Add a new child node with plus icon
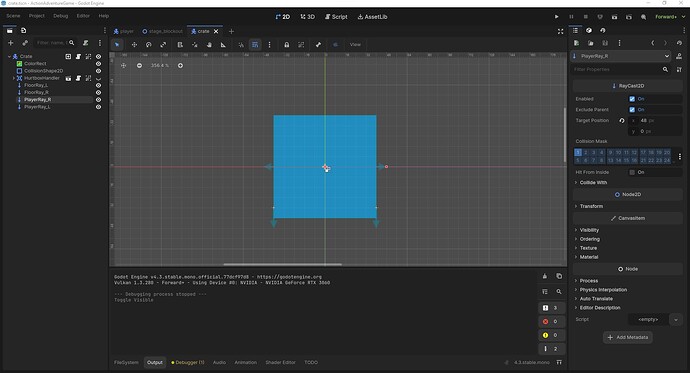Screen dimensions: 690x373 click(11, 43)
